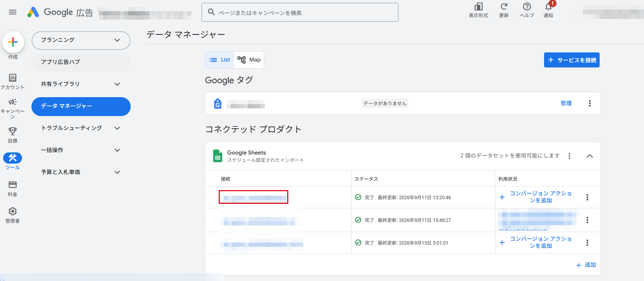Click データがありません status label
The height and width of the screenshot is (281, 644).
385,103
